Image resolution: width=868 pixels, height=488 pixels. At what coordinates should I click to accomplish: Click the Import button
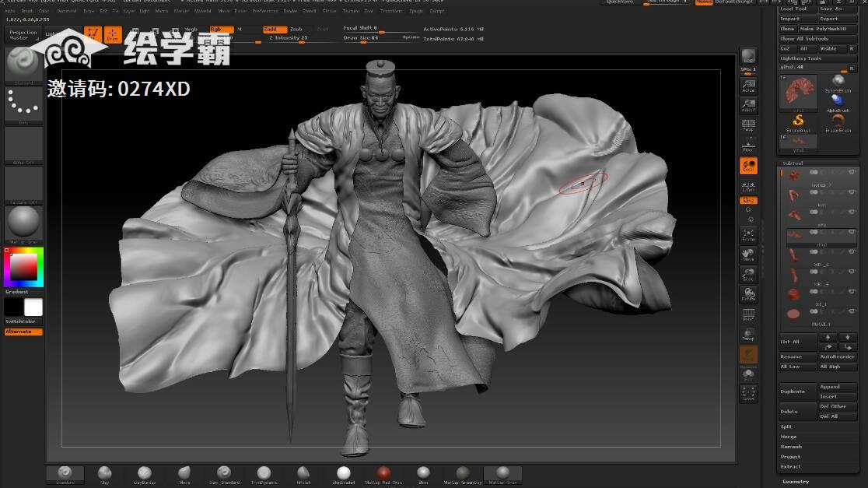click(x=797, y=19)
